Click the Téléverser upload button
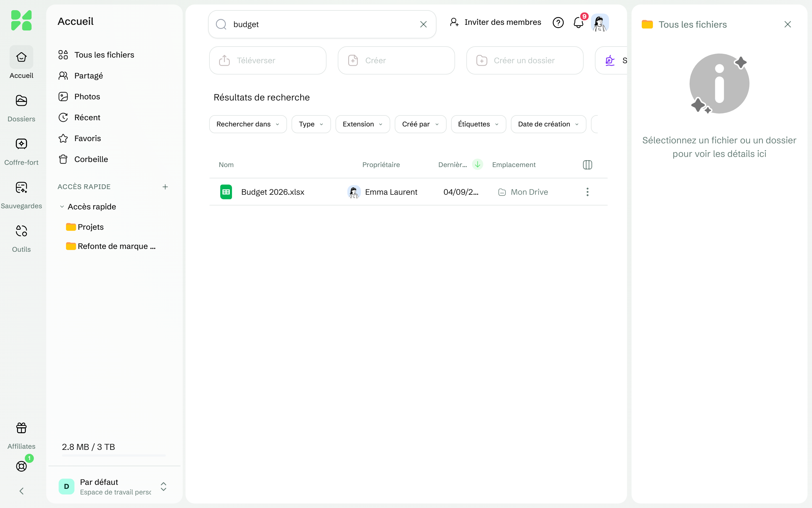812x508 pixels. (x=268, y=60)
